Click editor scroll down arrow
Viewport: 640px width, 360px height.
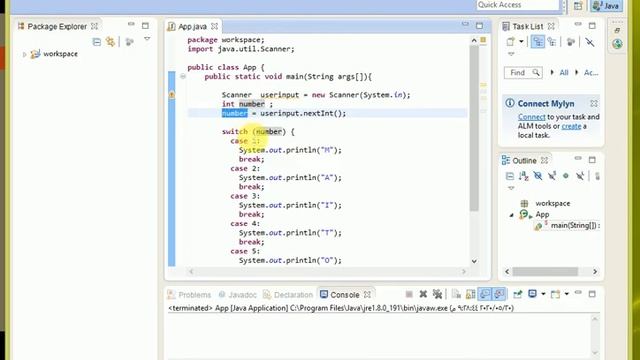(x=474, y=261)
